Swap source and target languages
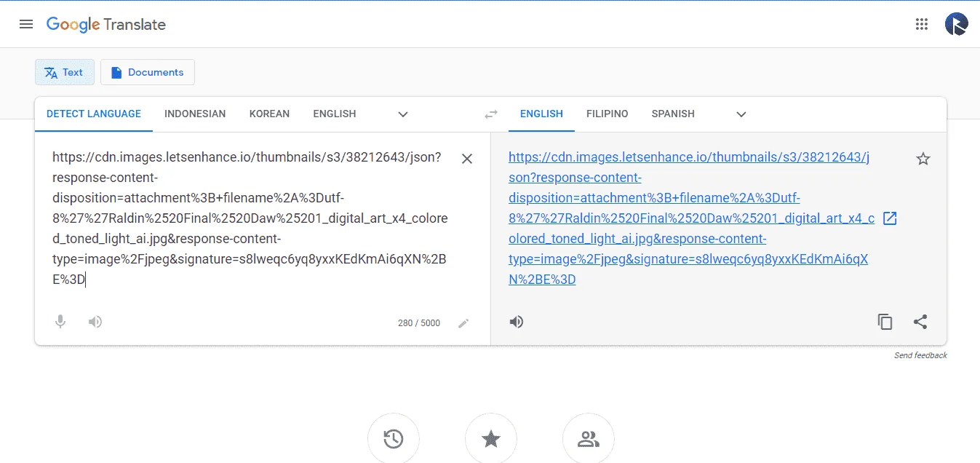980x463 pixels. tap(491, 114)
